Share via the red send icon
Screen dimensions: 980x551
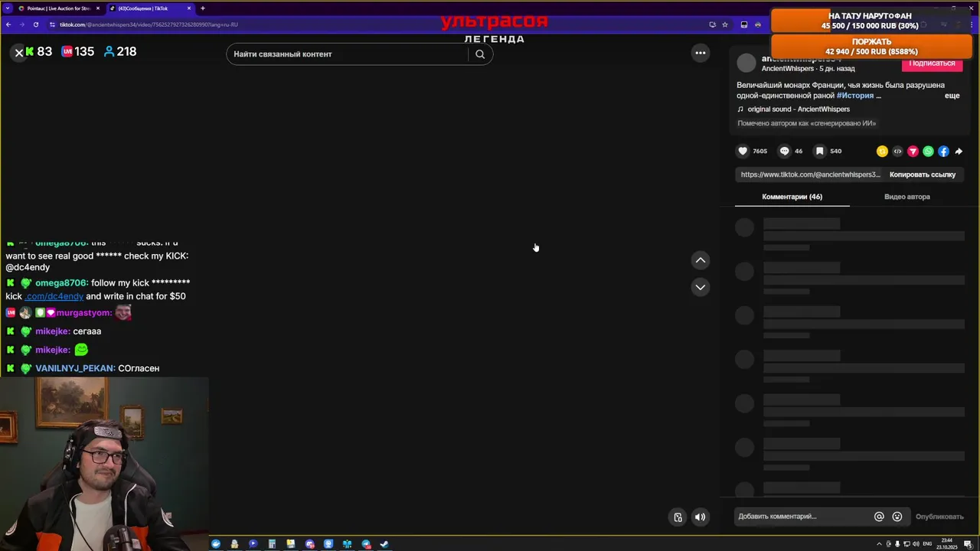913,152
